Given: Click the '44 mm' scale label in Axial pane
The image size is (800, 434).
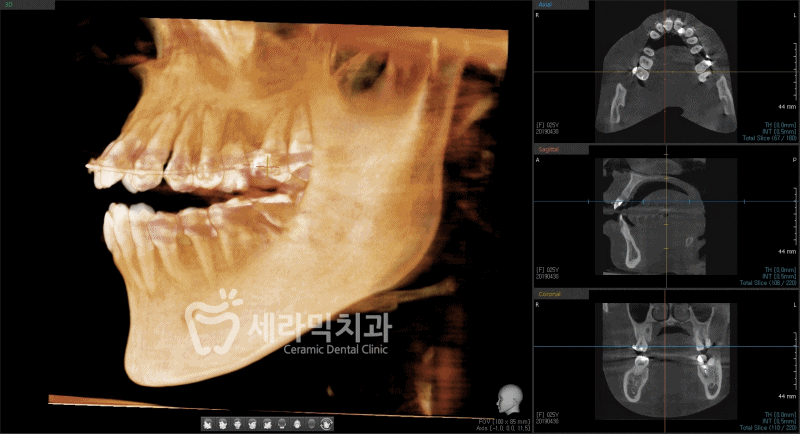Looking at the screenshot, I should pyautogui.click(x=787, y=107).
